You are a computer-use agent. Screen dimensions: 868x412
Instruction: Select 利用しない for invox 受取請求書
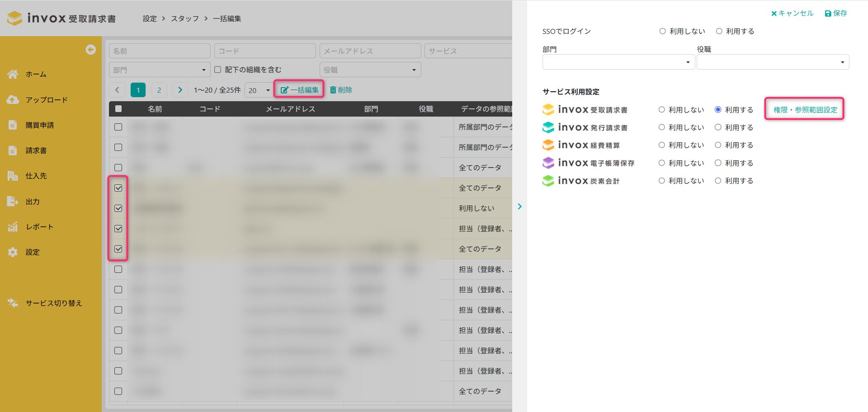tap(661, 110)
